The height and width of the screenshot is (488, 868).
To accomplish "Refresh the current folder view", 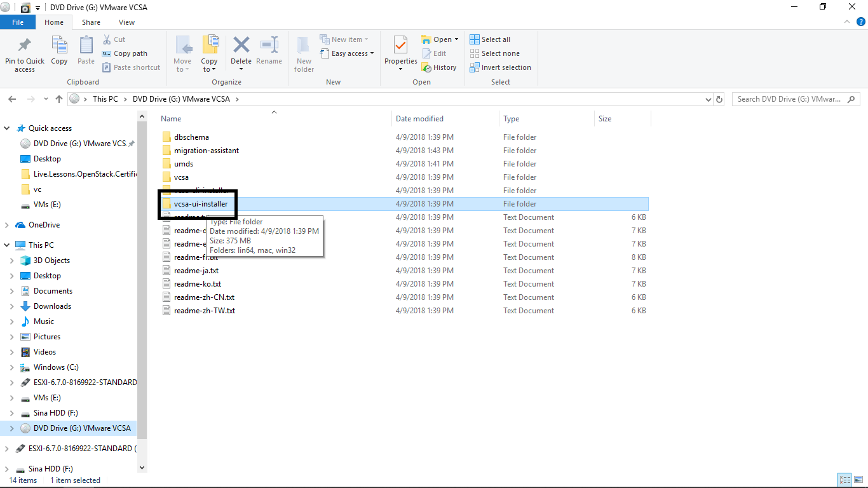I will [x=719, y=99].
